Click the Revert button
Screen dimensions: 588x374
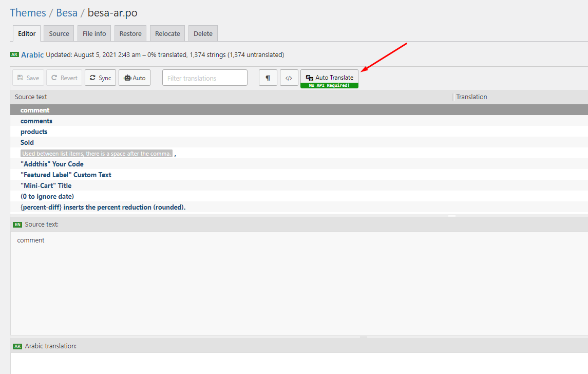64,78
